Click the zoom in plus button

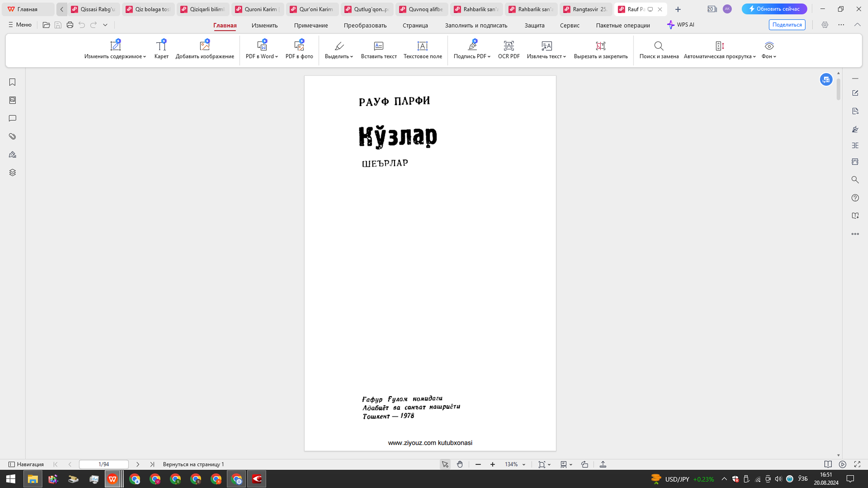(x=493, y=465)
